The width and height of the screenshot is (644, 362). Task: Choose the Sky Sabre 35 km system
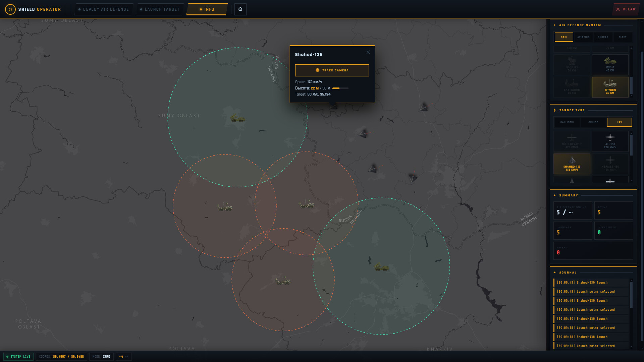pyautogui.click(x=572, y=87)
